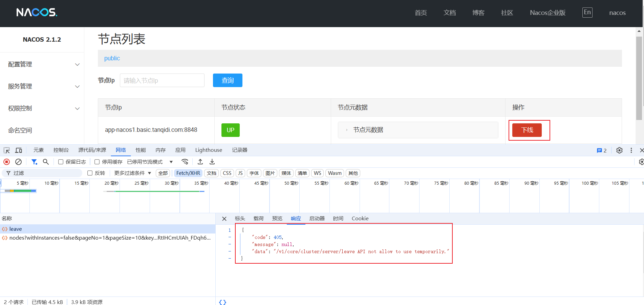Image resolution: width=644 pixels, height=305 pixels.
Task: Open the 文档 nav link
Action: pyautogui.click(x=450, y=13)
